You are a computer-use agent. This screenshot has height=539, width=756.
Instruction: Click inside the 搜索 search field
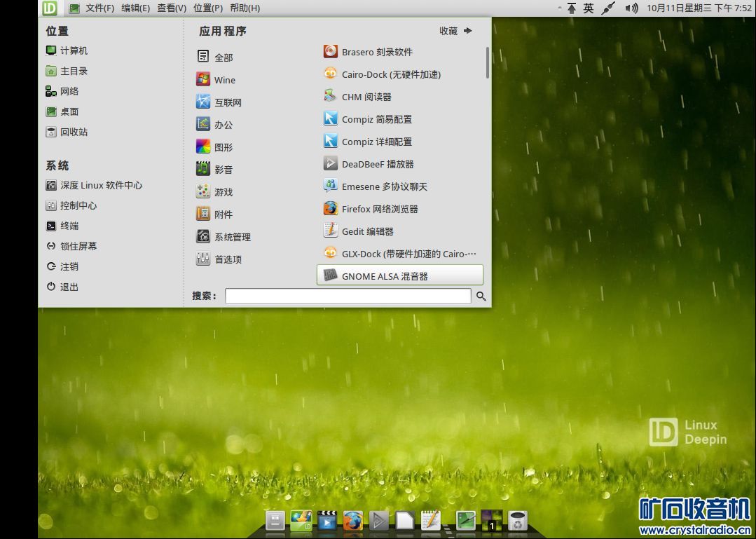tap(348, 296)
